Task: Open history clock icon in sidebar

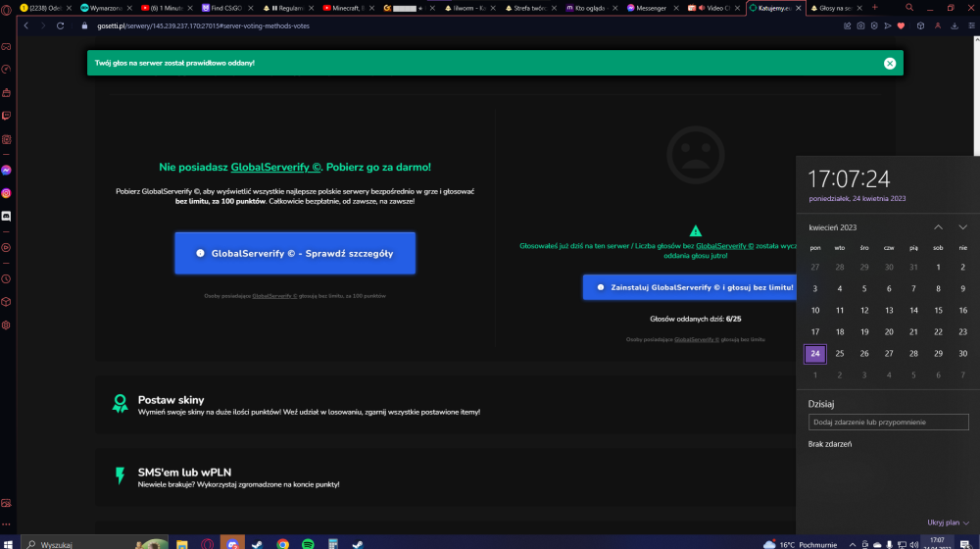Action: coord(6,278)
